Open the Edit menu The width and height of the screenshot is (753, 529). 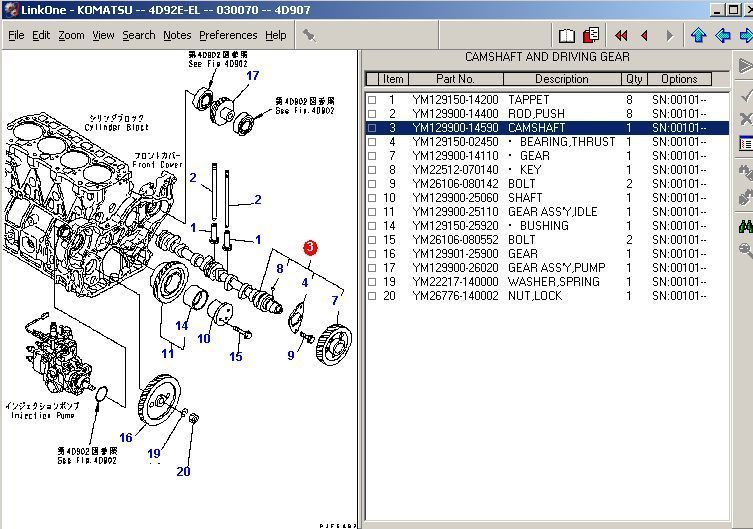tap(41, 36)
